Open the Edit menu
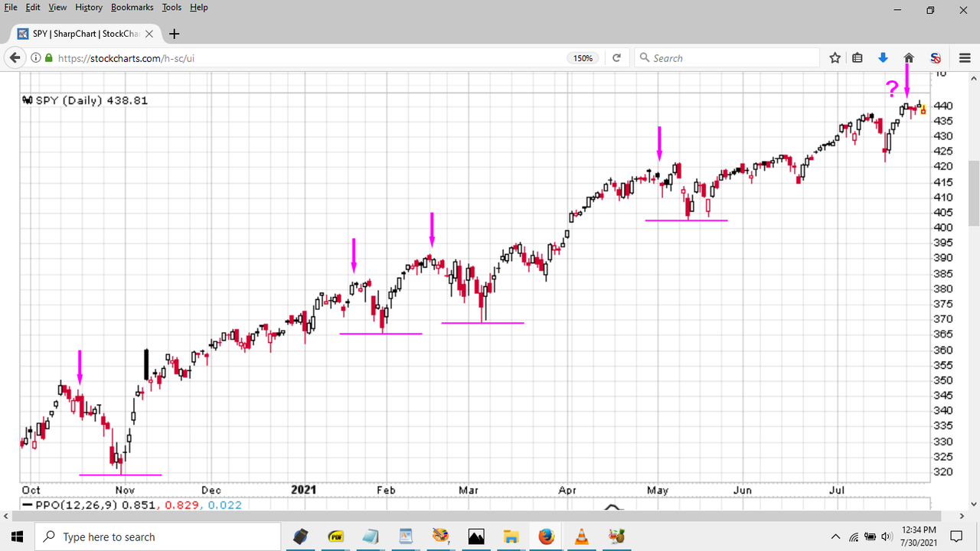This screenshot has width=980, height=551. 33,7
